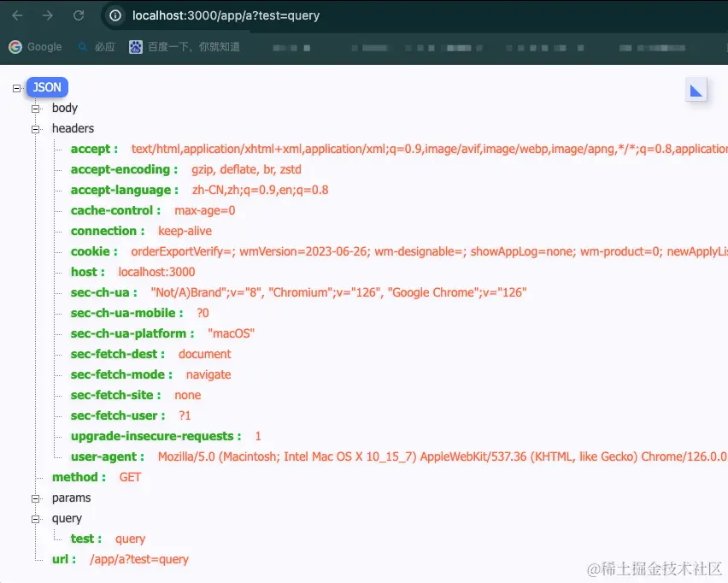Screen dimensions: 728x583
Task: Select the headers tree label
Action: tap(73, 128)
